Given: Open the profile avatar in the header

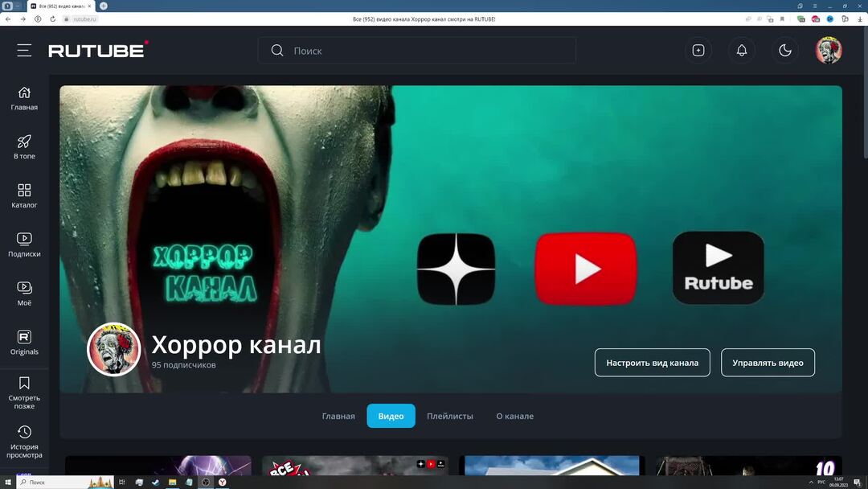Looking at the screenshot, I should [828, 51].
